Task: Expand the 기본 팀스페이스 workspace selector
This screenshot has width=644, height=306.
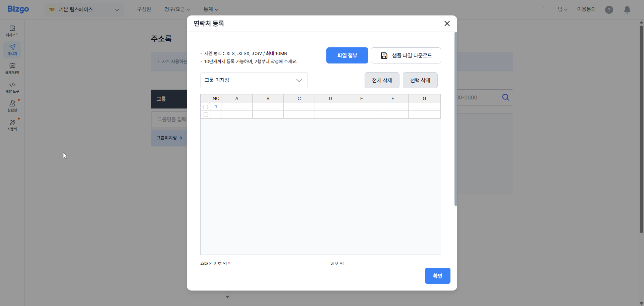Action: 84,9
